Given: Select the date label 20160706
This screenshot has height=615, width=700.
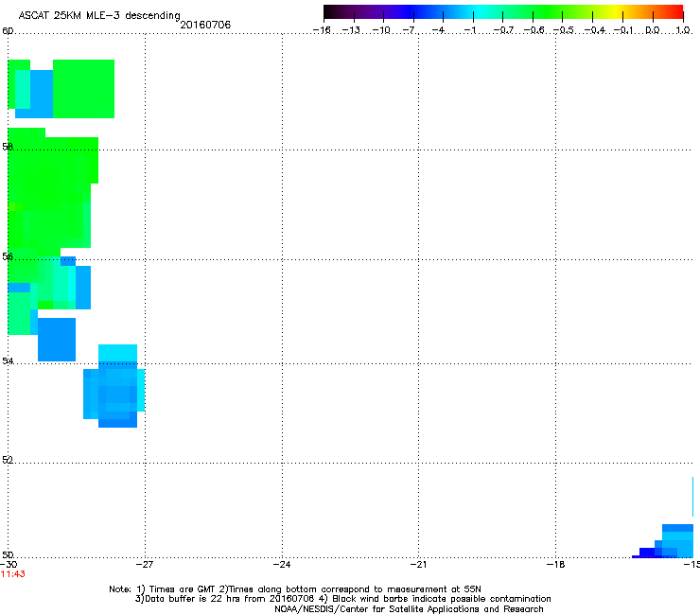Looking at the screenshot, I should pos(205,25).
